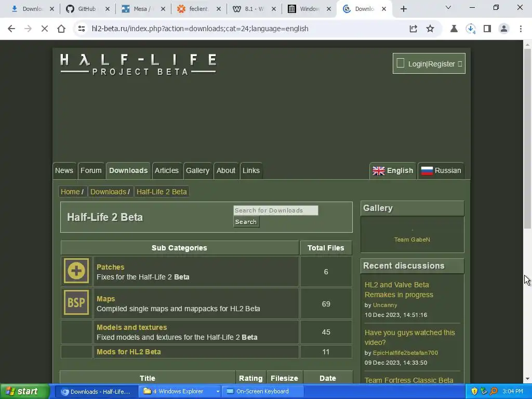Sort downloads by Rating column

pyautogui.click(x=251, y=378)
